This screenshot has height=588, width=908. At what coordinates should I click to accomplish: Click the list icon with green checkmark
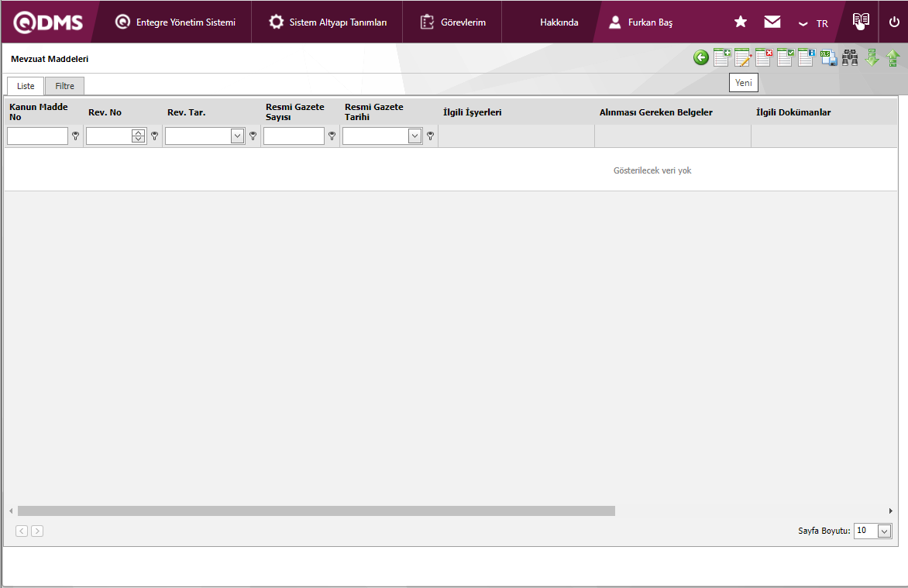point(786,57)
